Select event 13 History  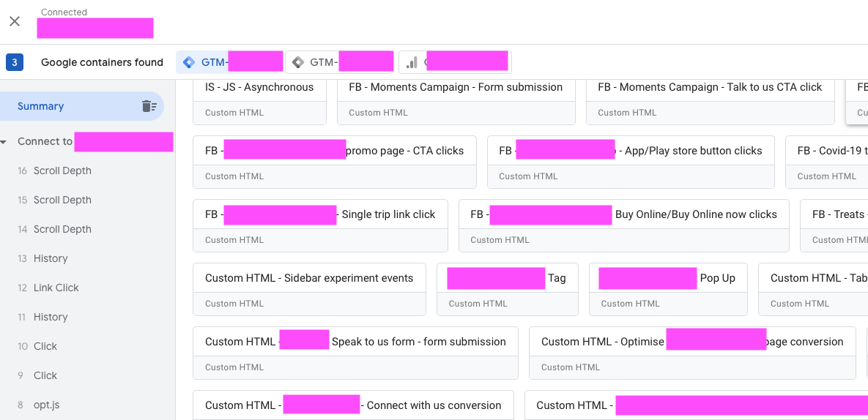[x=51, y=258]
